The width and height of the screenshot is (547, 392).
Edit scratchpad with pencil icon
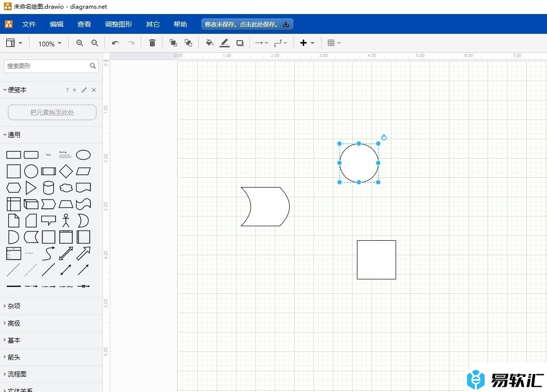(84, 90)
